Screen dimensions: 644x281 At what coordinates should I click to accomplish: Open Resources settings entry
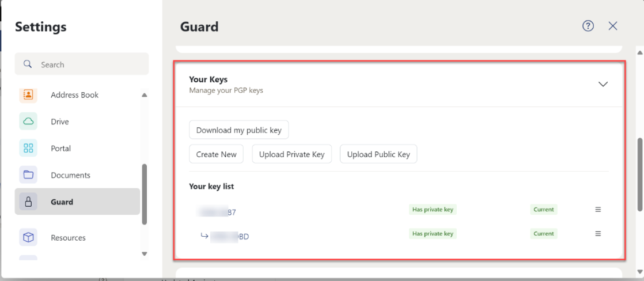tap(77, 237)
